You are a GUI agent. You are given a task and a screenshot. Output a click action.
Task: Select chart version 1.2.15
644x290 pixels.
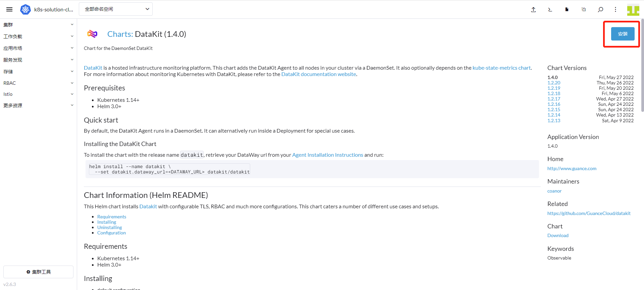554,110
